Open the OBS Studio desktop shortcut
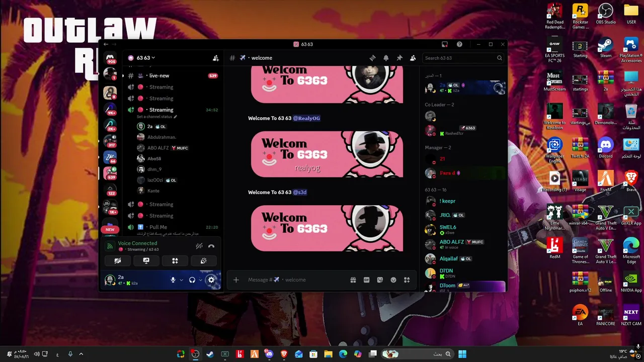 click(x=606, y=15)
